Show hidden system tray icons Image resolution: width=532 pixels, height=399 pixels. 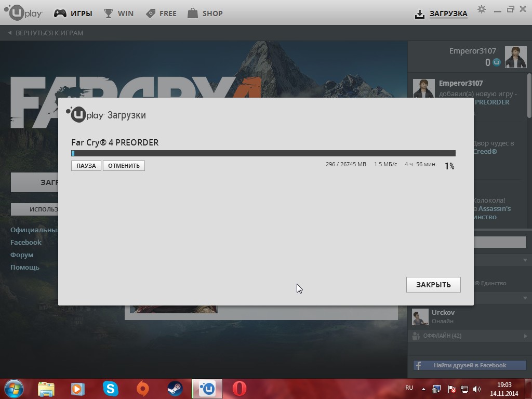(424, 390)
